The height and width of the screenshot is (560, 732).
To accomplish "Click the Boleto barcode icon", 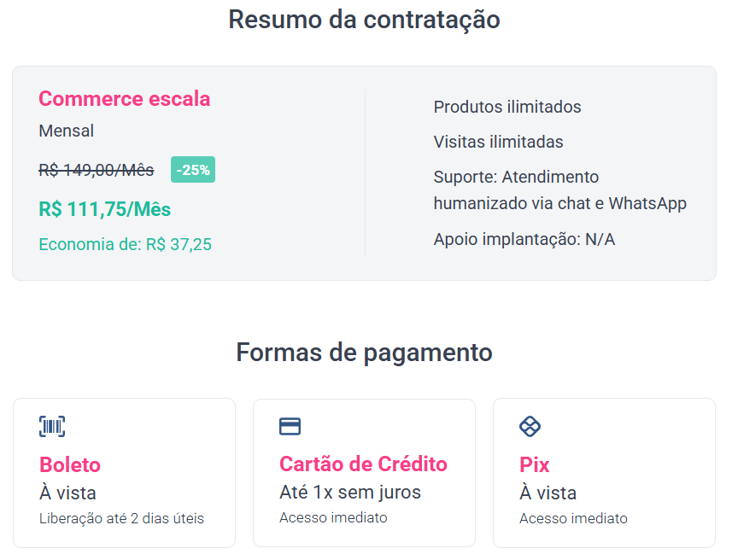I will [52, 427].
